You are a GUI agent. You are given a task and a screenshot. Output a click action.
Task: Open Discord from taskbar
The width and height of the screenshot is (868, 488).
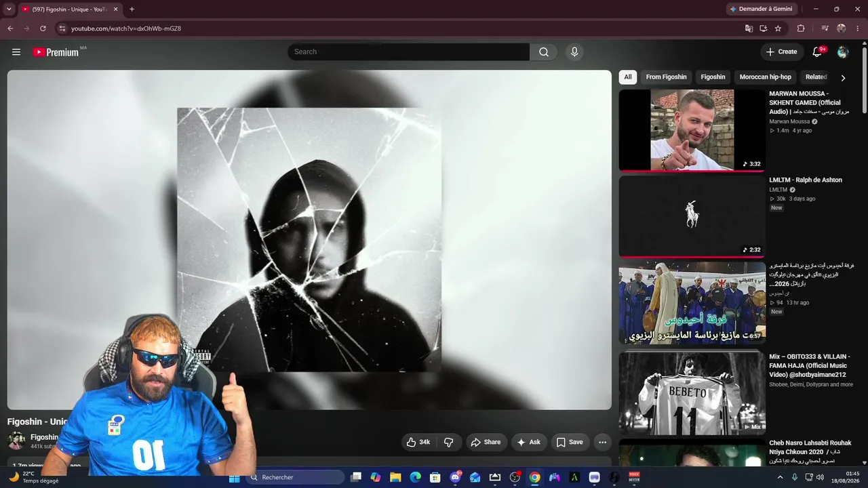[455, 477]
